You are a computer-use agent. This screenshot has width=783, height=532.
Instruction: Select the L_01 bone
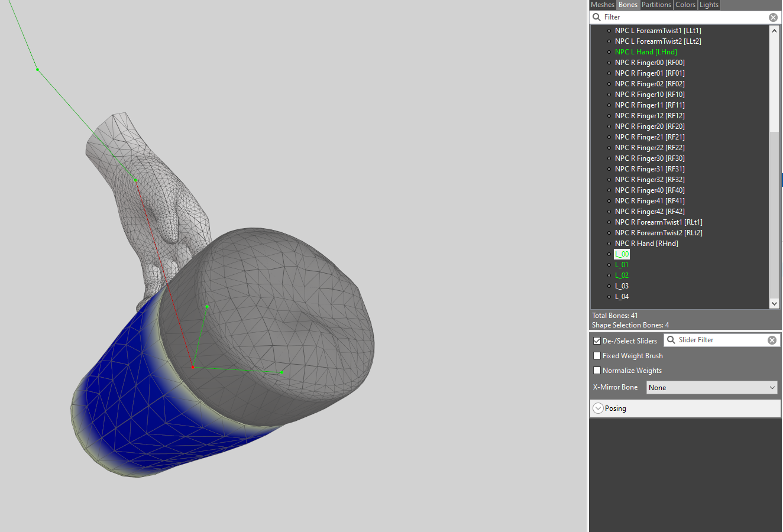click(622, 265)
